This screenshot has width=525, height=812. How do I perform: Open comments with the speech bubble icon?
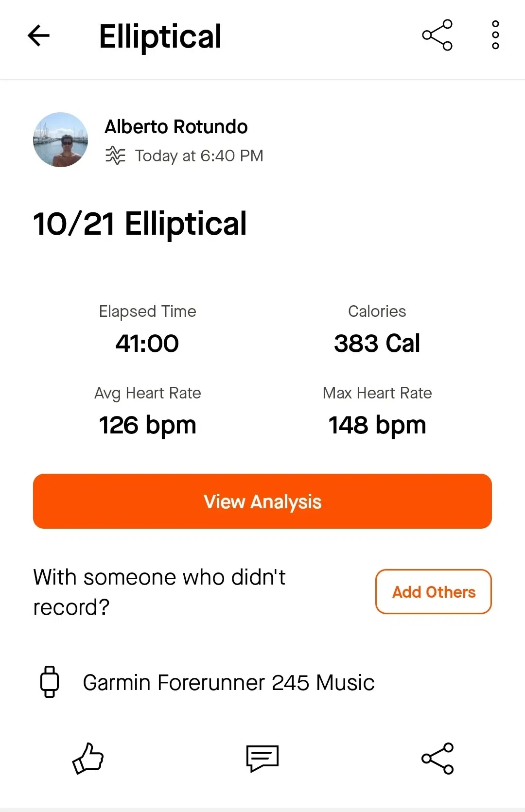pos(262,758)
